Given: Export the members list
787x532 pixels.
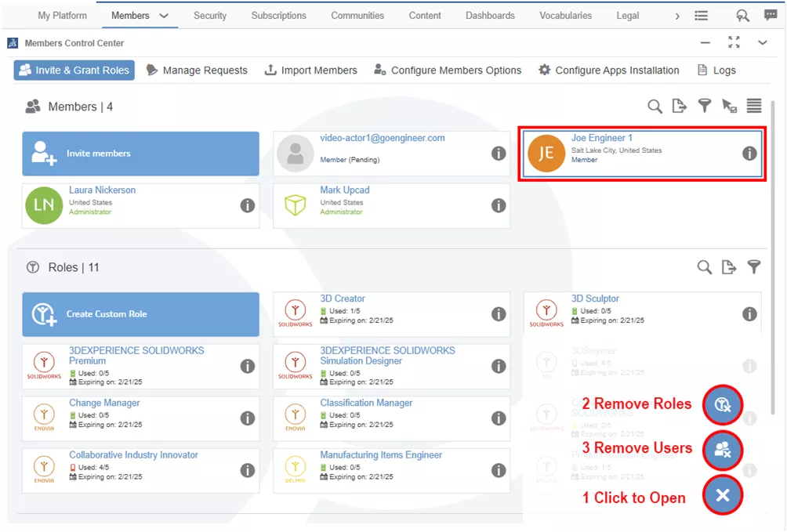Looking at the screenshot, I should pyautogui.click(x=679, y=106).
